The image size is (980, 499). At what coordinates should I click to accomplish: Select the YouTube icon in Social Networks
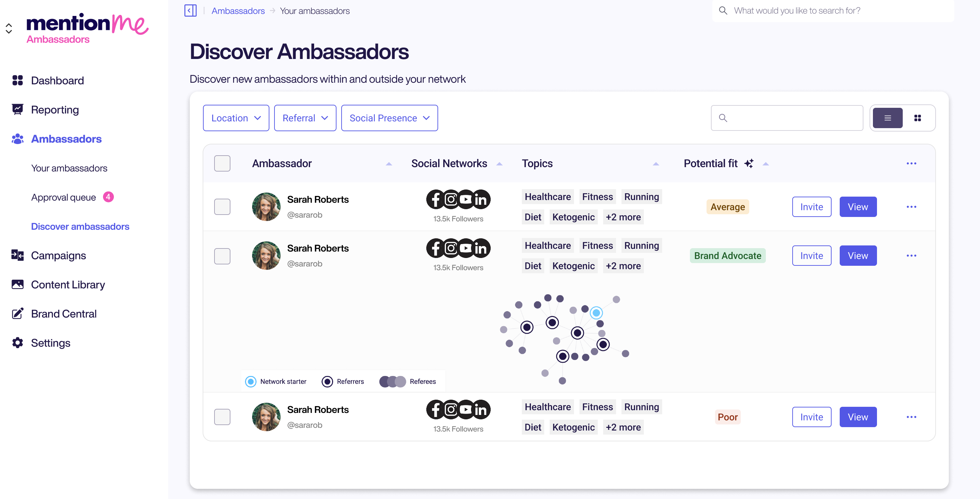tap(466, 199)
